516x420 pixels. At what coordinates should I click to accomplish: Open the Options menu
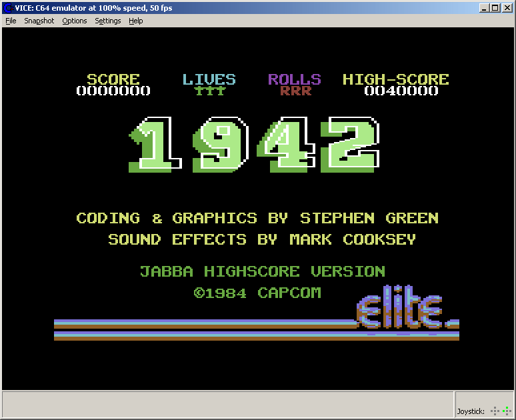[x=75, y=21]
